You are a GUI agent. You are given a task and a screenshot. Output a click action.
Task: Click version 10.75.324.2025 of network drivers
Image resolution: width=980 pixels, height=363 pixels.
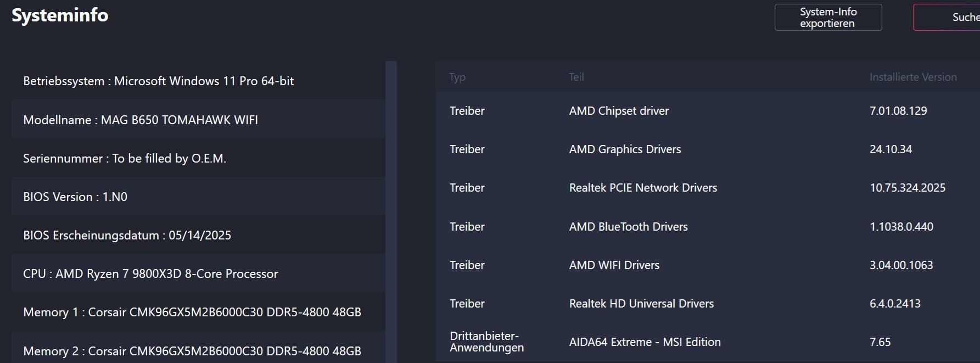908,188
